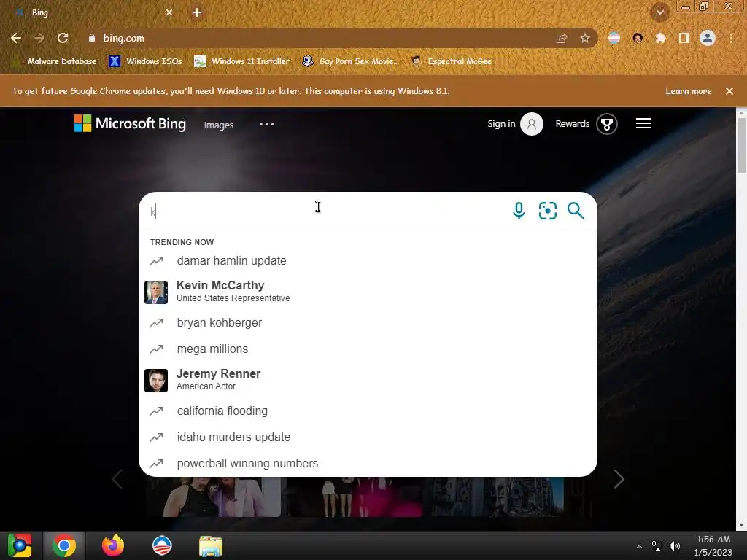The height and width of the screenshot is (560, 747).
Task: Click the Sign in text link
Action: [x=501, y=124]
